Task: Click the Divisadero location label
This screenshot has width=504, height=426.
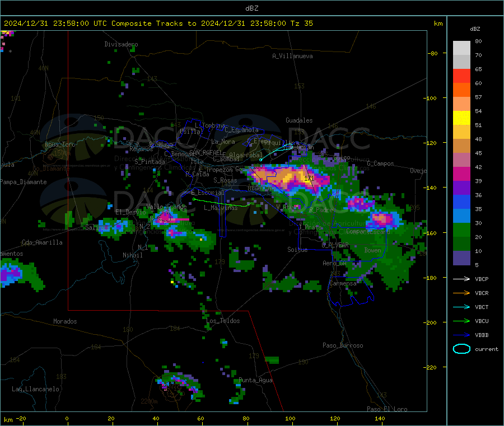Action: [x=121, y=44]
